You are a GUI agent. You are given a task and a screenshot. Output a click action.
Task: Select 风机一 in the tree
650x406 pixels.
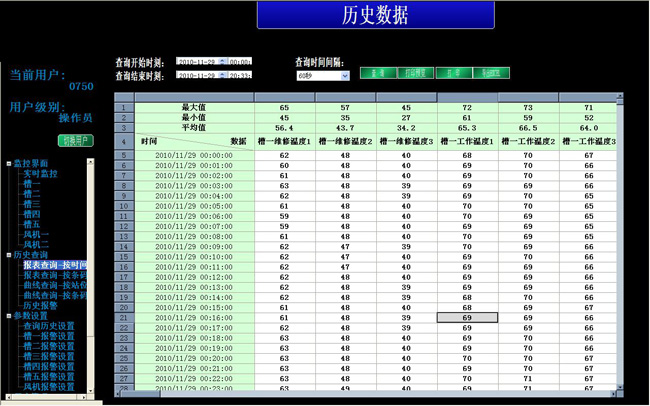pos(36,235)
